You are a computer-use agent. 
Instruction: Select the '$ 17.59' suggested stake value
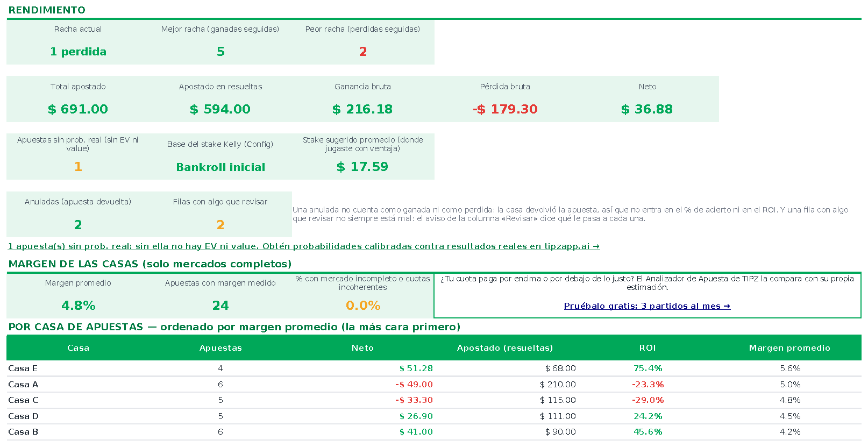pyautogui.click(x=362, y=167)
